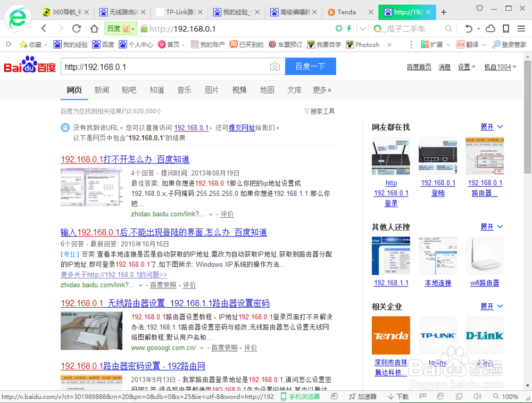The width and height of the screenshot is (532, 403).
Task: Click the 下载 downloads icon at bottom
Action: (x=398, y=397)
